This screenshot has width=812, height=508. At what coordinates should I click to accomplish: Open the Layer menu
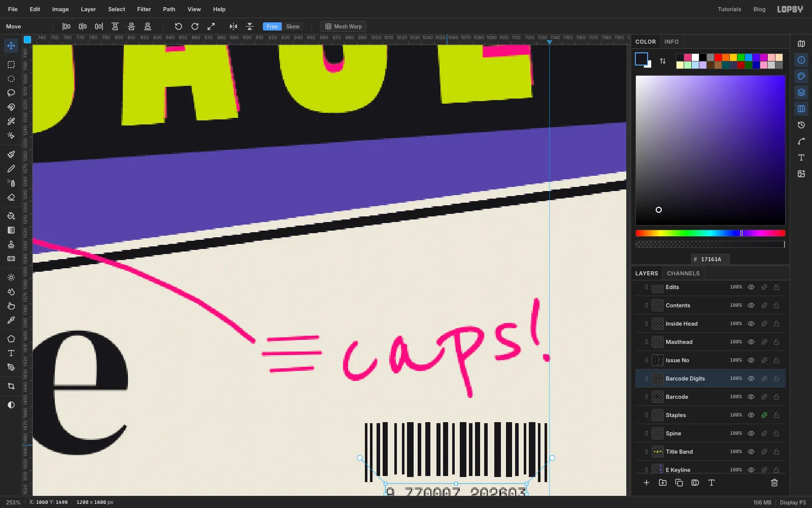pos(88,9)
